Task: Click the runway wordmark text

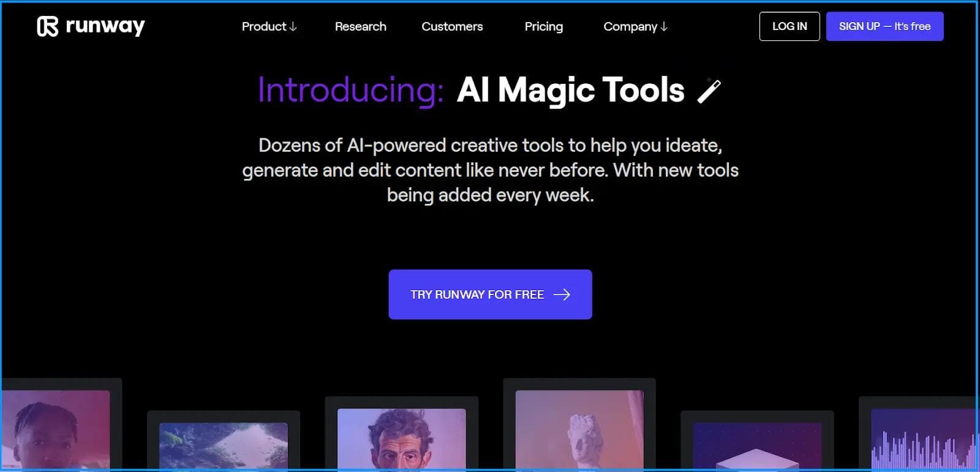Action: (105, 26)
